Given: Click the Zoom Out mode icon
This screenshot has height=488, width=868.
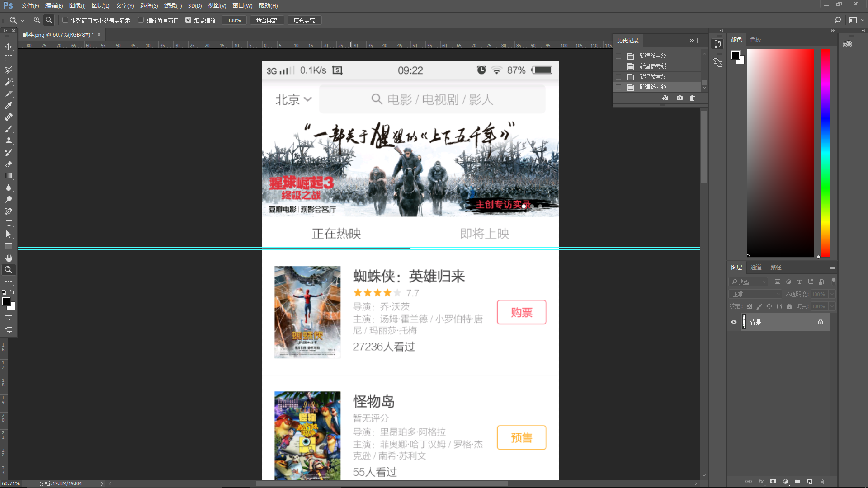Looking at the screenshot, I should 49,20.
